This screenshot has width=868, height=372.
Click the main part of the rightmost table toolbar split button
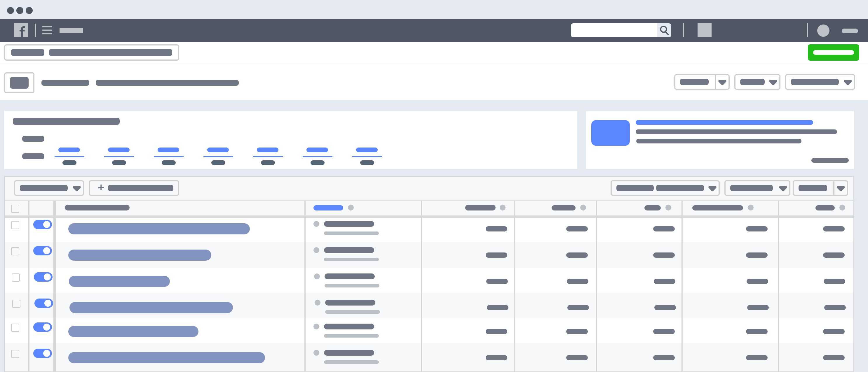click(813, 188)
